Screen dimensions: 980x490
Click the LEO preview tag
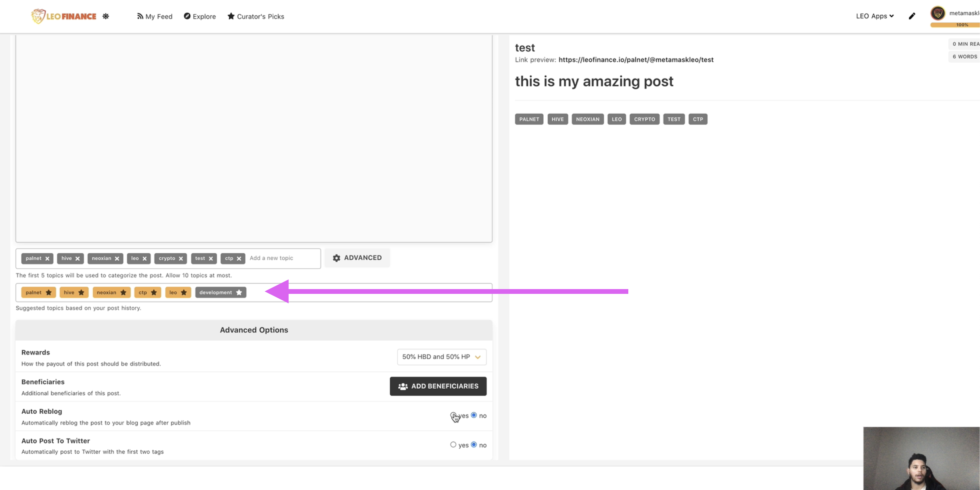[617, 119]
